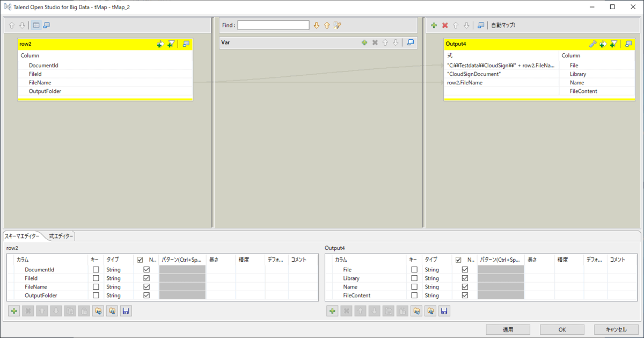The image size is (644, 338).
Task: Focus the Find text field
Action: coord(273,25)
